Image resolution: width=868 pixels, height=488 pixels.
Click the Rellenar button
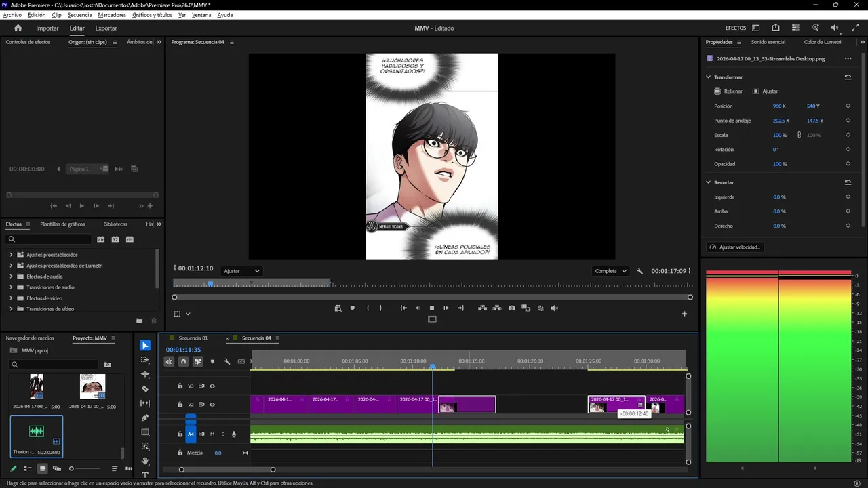coord(728,91)
